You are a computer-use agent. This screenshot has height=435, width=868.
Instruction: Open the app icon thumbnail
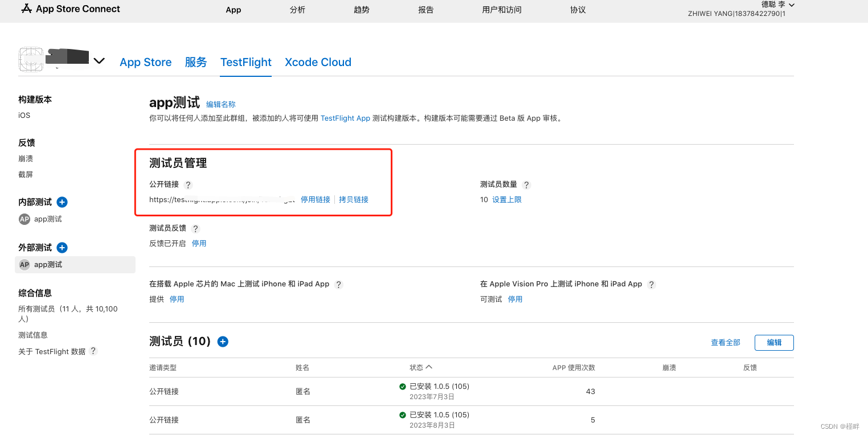pyautogui.click(x=31, y=59)
